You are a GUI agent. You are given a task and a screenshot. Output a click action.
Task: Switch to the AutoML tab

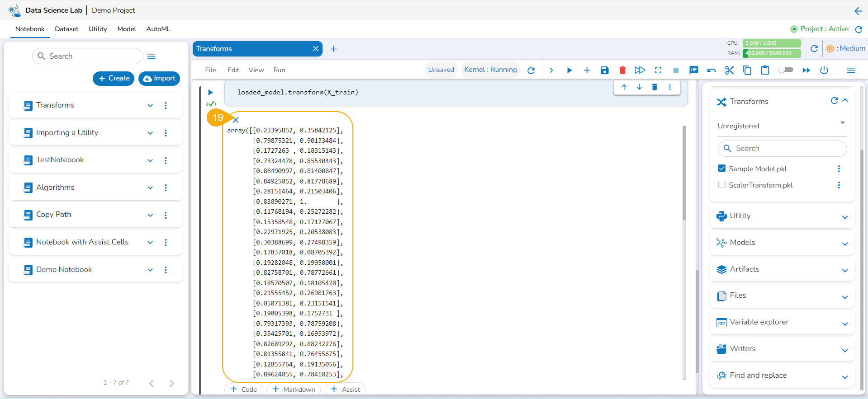[158, 29]
